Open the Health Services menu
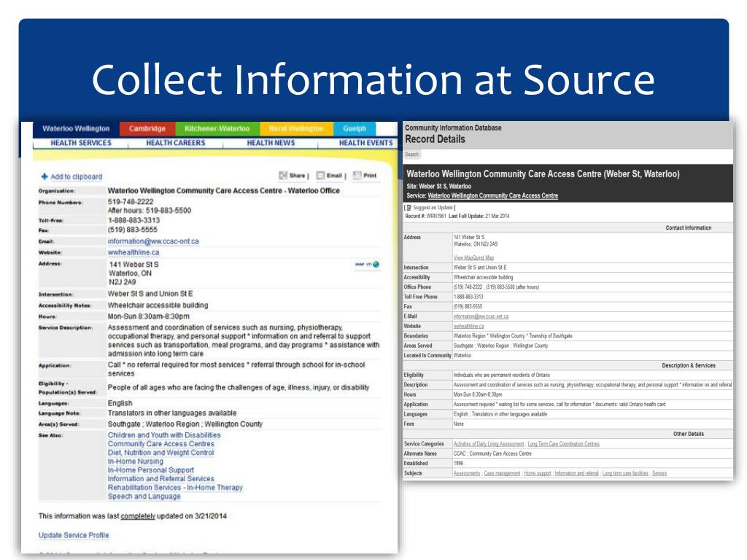This screenshot has height=560, width=747. (81, 143)
